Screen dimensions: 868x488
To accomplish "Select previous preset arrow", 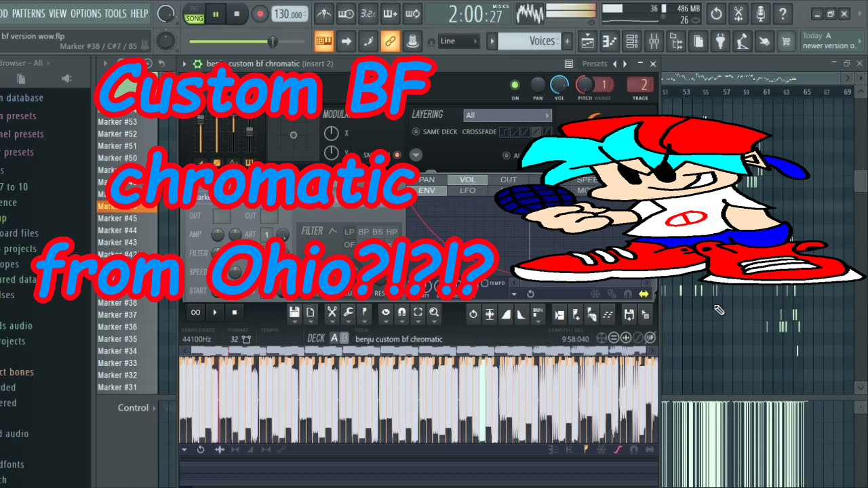I will [615, 64].
